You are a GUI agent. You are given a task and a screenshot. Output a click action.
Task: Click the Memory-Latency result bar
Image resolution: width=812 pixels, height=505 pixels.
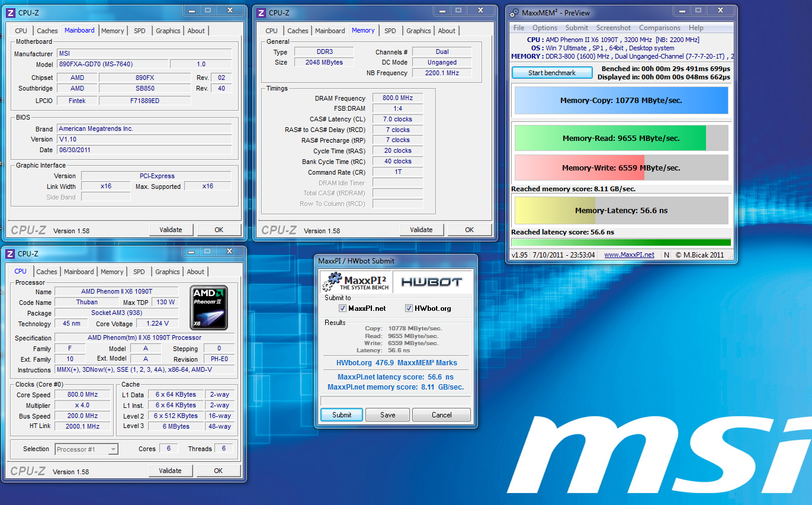[621, 210]
